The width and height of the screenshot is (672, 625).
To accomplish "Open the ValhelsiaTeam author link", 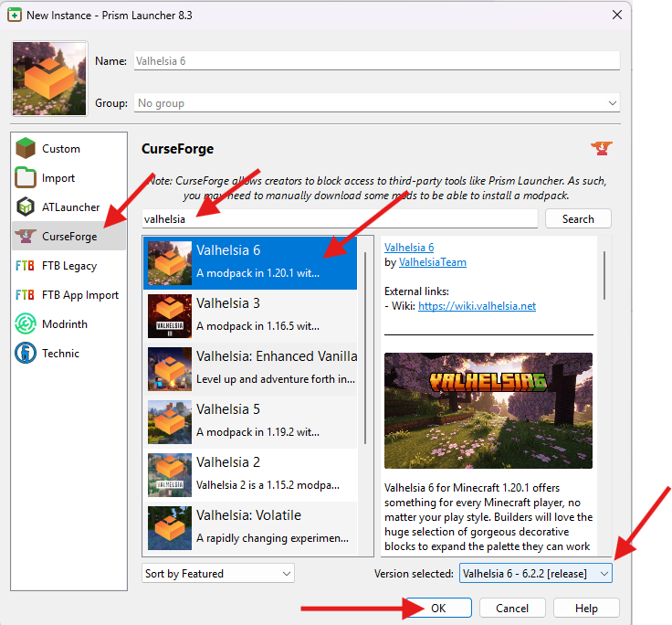I will tap(433, 262).
